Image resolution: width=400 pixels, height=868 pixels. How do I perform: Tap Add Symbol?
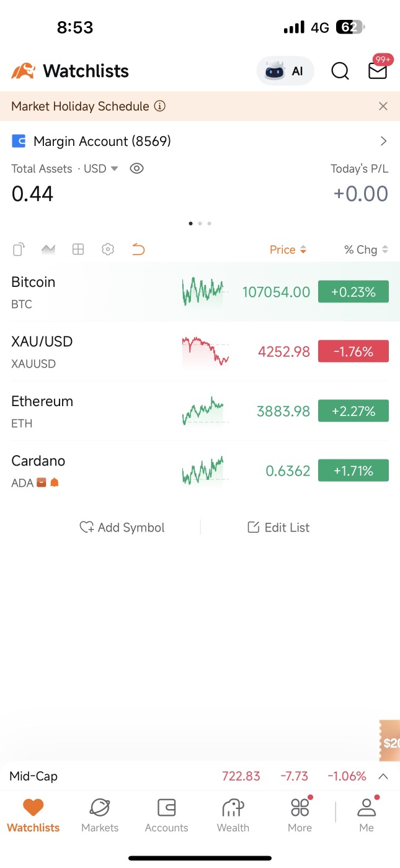tap(122, 528)
